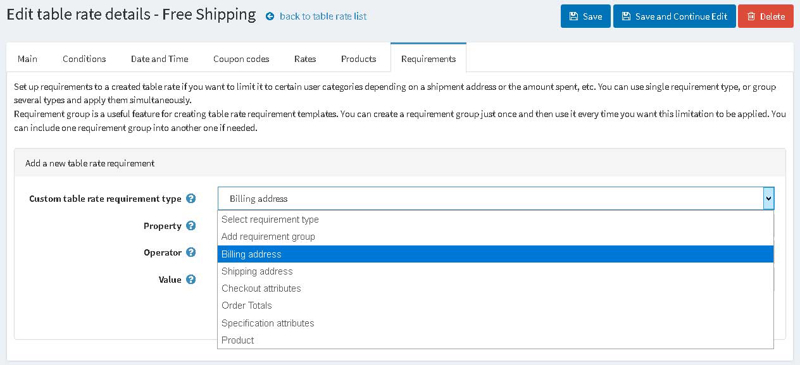800x365 pixels.
Task: Open the Date and Time tab
Action: coord(159,59)
